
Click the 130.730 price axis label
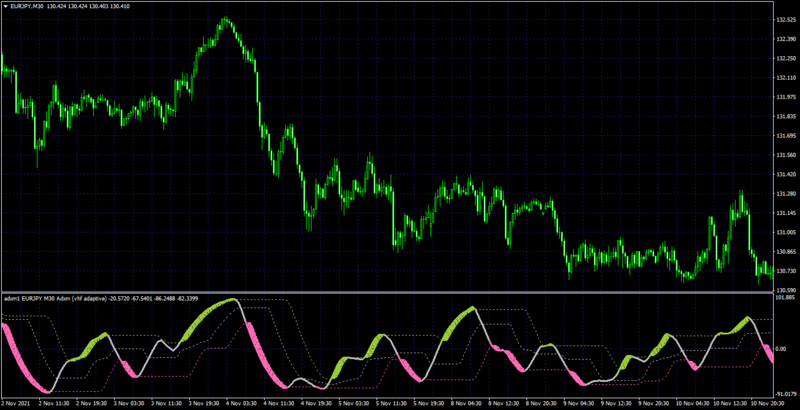(x=785, y=271)
